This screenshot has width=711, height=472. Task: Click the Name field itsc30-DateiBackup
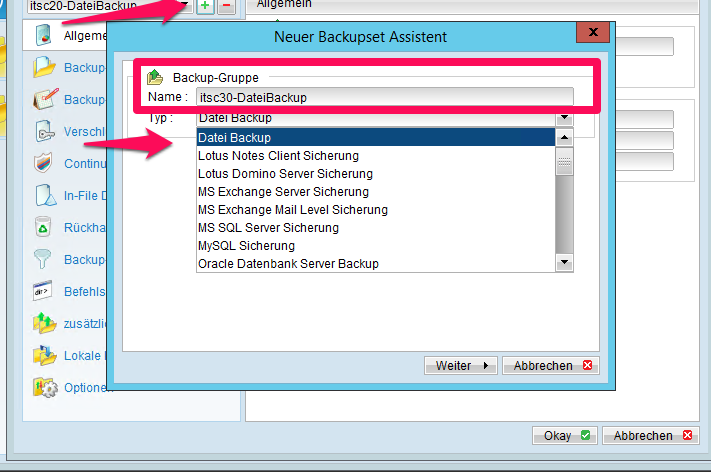click(385, 97)
